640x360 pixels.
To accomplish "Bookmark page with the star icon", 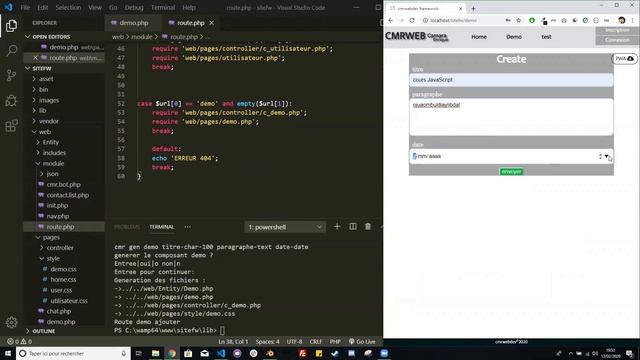I will 518,20.
